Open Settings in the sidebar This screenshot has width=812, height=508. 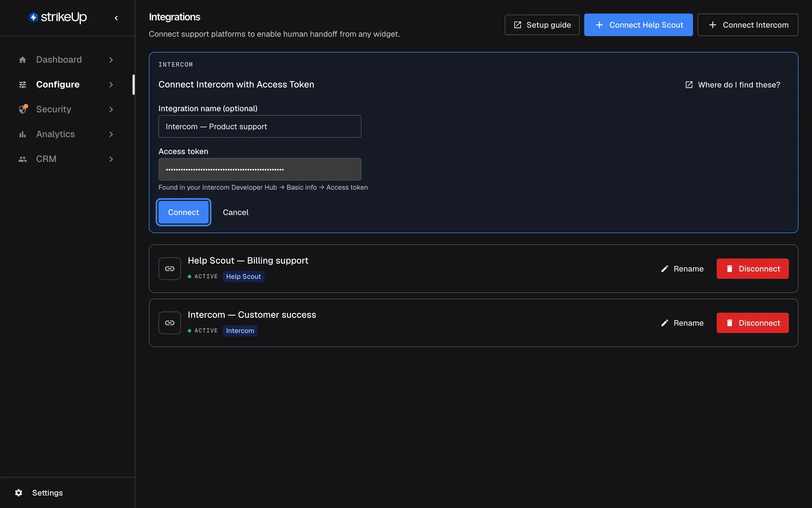[39, 493]
